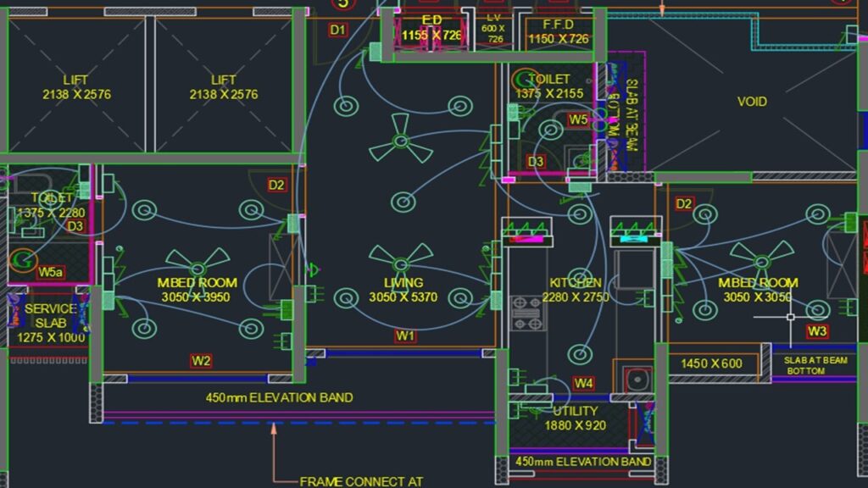Image resolution: width=868 pixels, height=488 pixels.
Task: Click the ceiling fan in right MBED Room
Action: point(761,255)
